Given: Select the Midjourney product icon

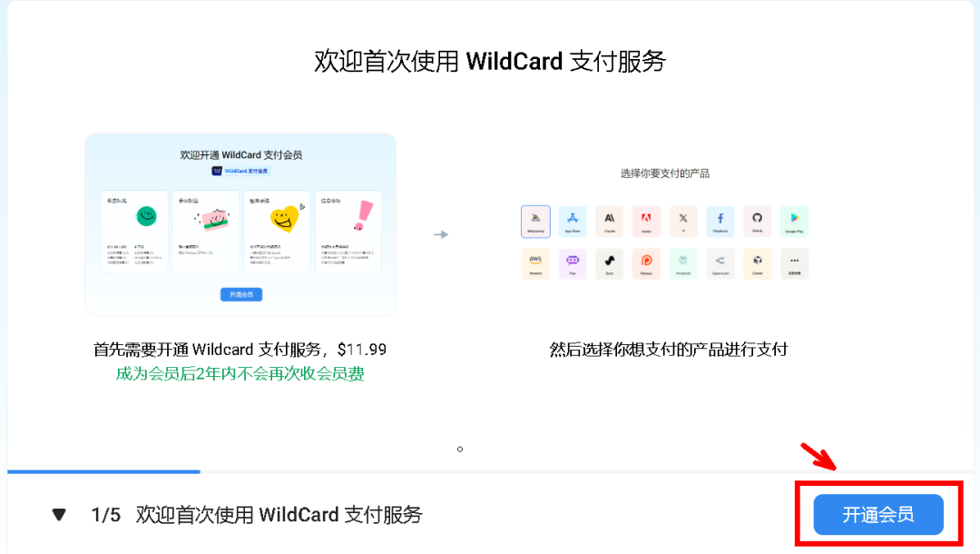Looking at the screenshot, I should coord(535,222).
